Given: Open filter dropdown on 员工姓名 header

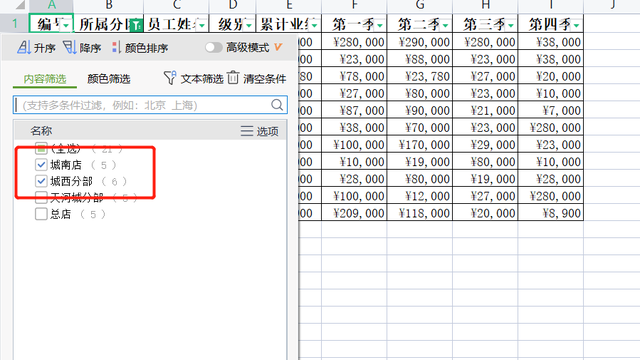Looking at the screenshot, I should tap(202, 26).
